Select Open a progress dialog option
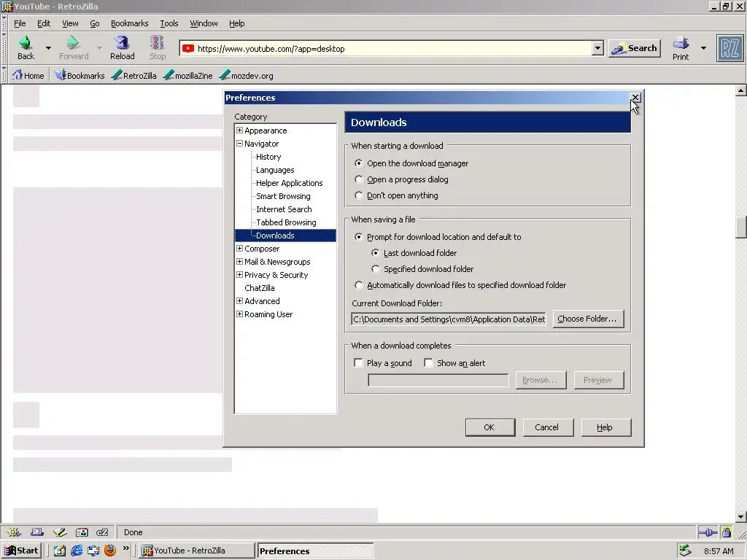Viewport: 747px width, 560px height. tap(359, 179)
